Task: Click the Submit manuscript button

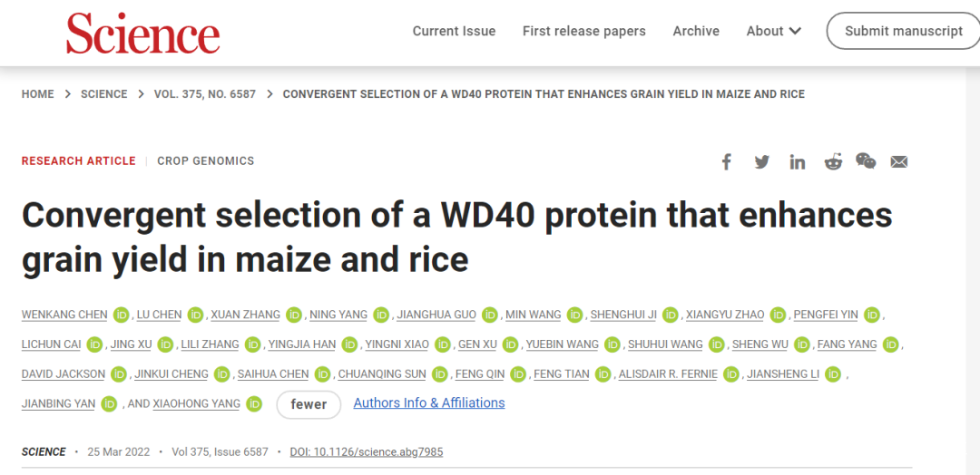Action: tap(903, 31)
